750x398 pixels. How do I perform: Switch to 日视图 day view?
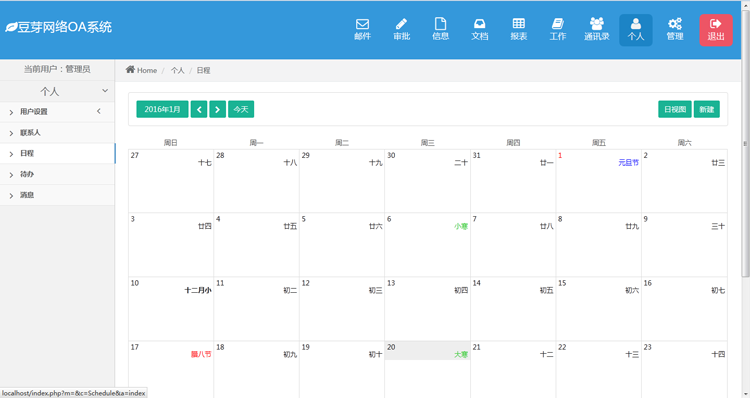675,110
